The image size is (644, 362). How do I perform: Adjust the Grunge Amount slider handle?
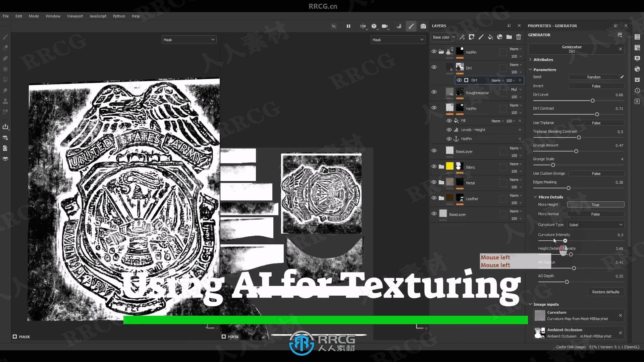pos(576,151)
